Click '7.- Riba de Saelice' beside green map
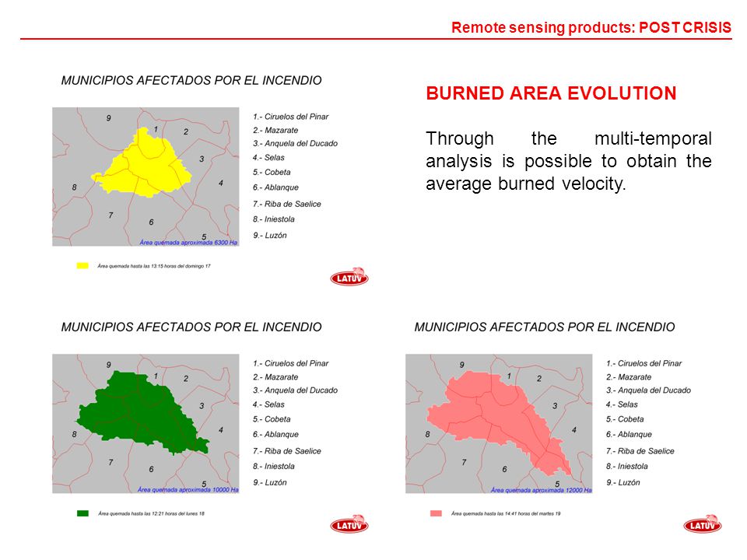The width and height of the screenshot is (747, 560). click(287, 451)
